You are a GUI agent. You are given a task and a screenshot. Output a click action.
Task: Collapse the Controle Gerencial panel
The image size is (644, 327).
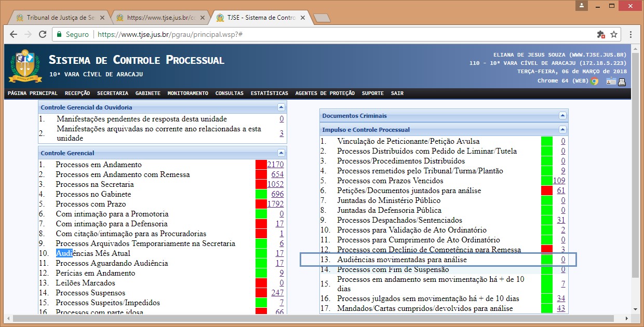click(281, 153)
